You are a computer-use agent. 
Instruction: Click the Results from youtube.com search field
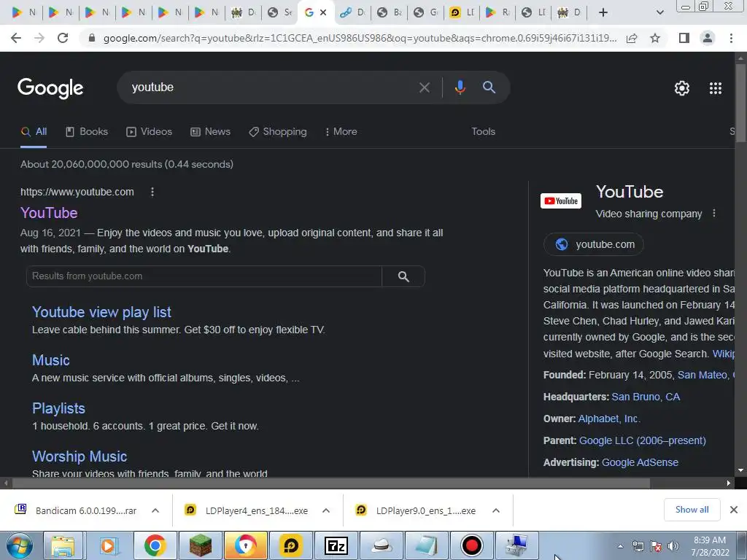pos(204,276)
